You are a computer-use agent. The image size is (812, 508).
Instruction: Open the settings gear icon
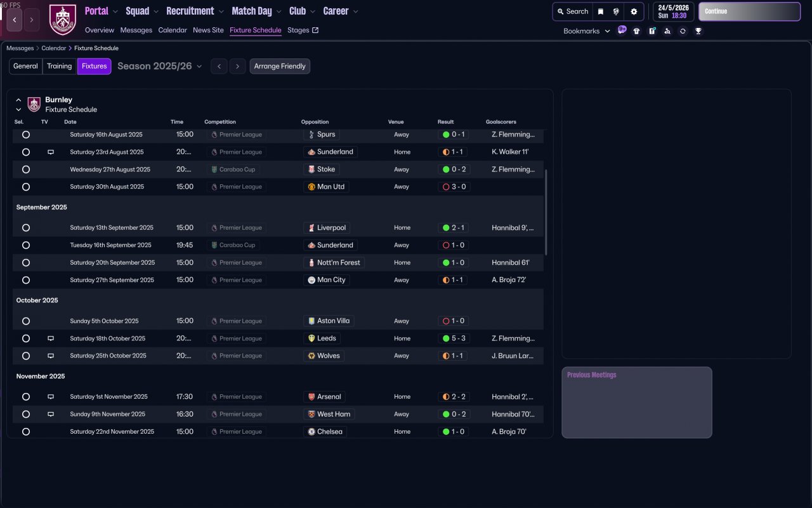pos(634,11)
